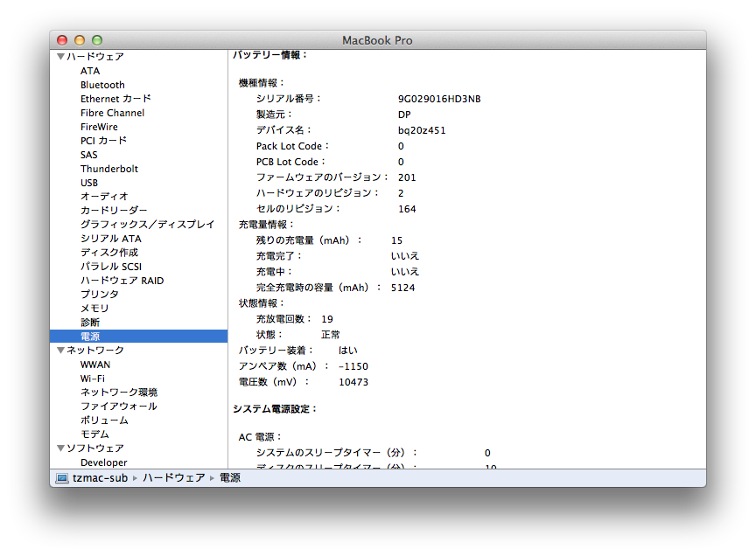756x556 pixels.
Task: Click 電源 in the bottom path bar
Action: click(x=230, y=478)
